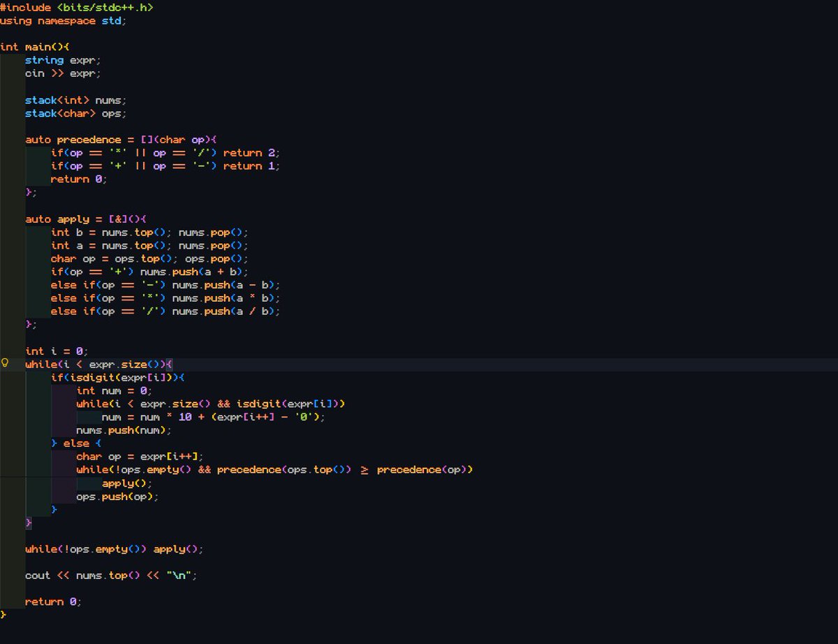Click the final 'return 0;' line of main
The width and height of the screenshot is (838, 644).
[54, 603]
